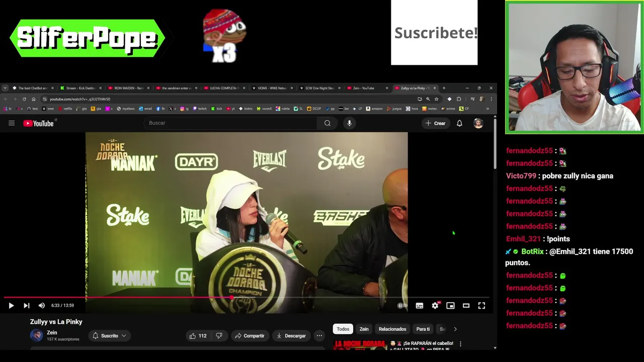The image size is (644, 362).
Task: Click the Suscribete overlay box
Action: click(x=434, y=33)
